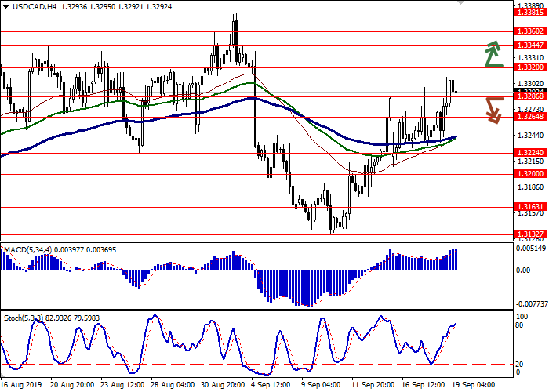Click the 1.32240 price level label
Image resolution: width=549 pixels, height=392 pixels.
[526, 154]
